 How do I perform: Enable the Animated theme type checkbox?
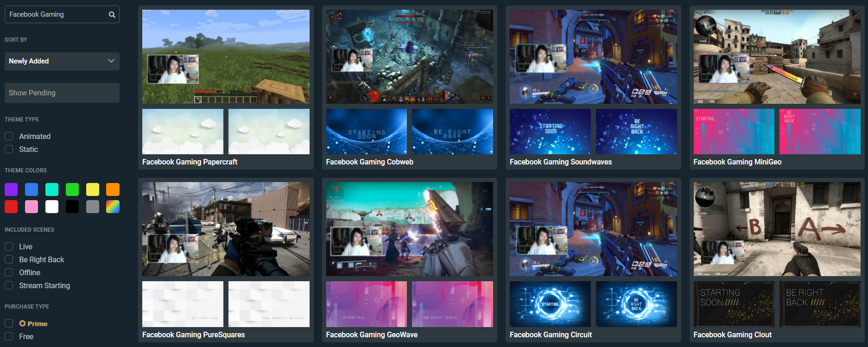coord(9,136)
